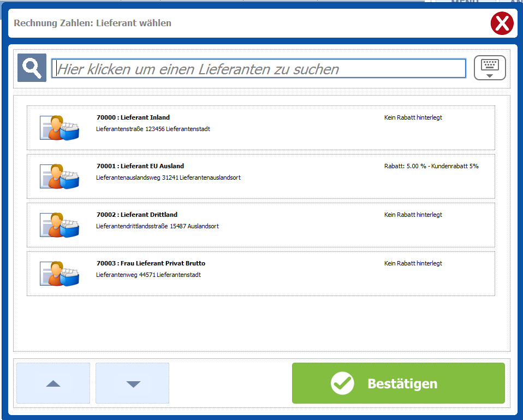This screenshot has width=523, height=420.
Task: Click the magnifying glass search icon
Action: pos(32,68)
